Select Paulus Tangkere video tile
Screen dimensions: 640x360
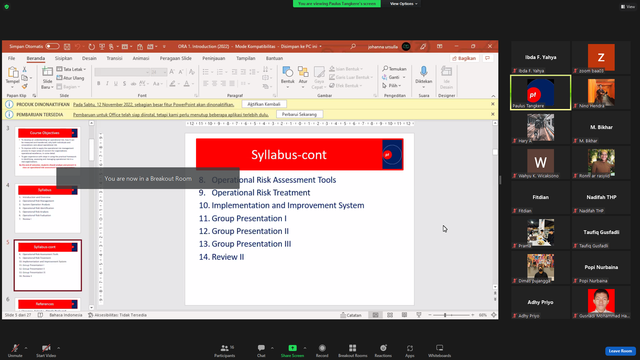(540, 93)
